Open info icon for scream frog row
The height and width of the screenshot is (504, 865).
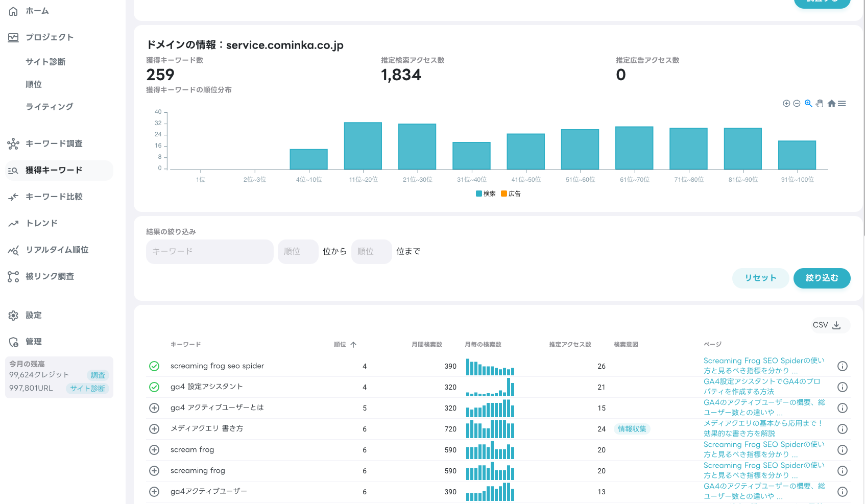843,450
